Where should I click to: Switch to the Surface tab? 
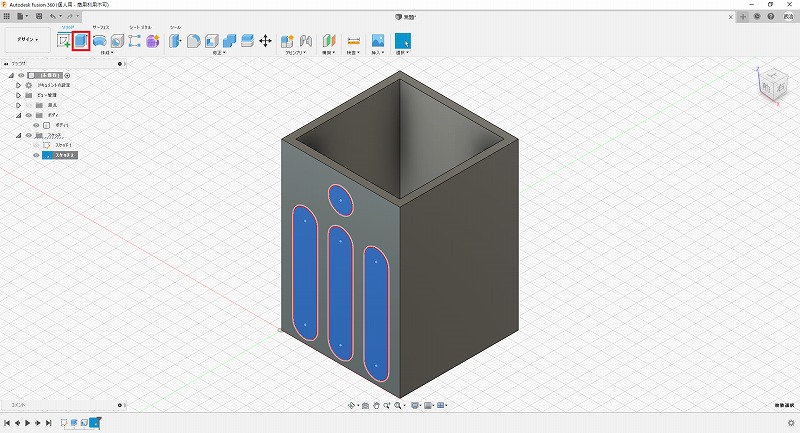pyautogui.click(x=101, y=28)
